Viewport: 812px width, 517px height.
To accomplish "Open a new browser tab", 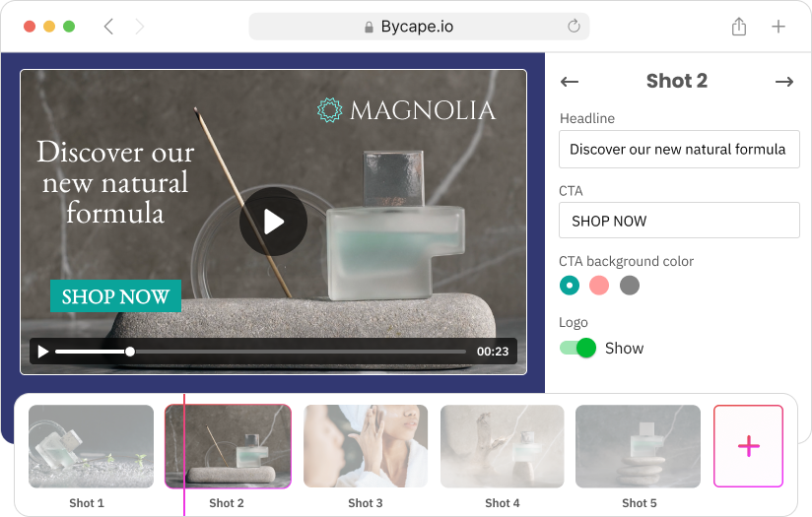I will [778, 27].
